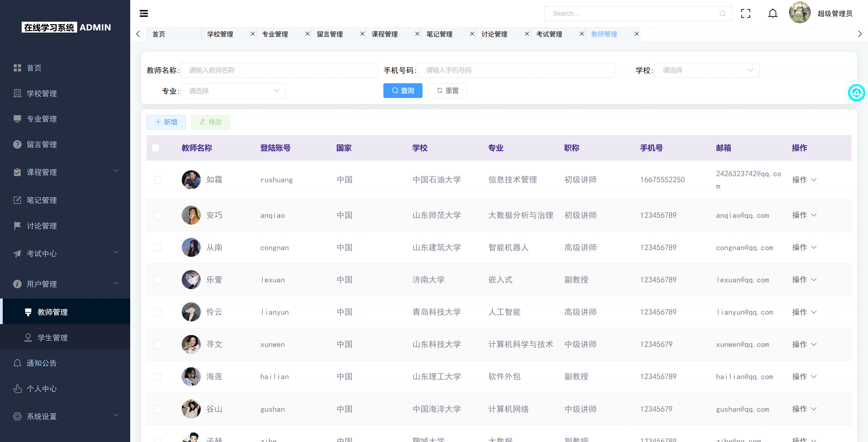Open the 专业 select dropdown

tap(233, 91)
